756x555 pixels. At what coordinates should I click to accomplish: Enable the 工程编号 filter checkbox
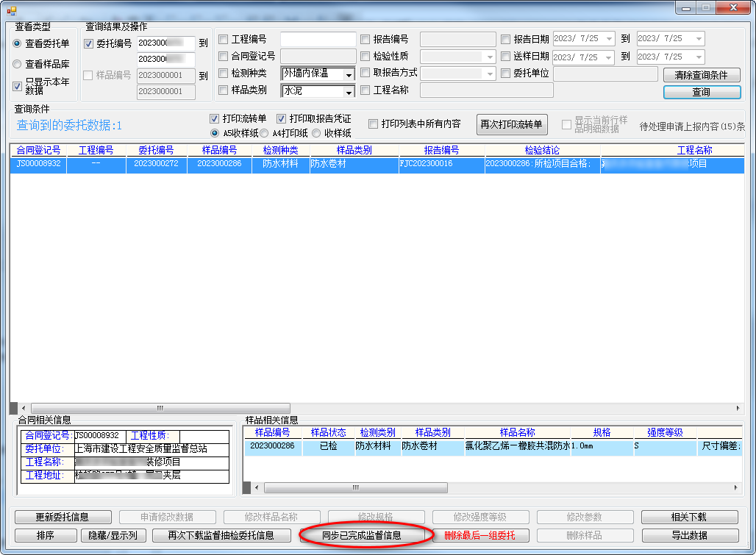pyautogui.click(x=224, y=40)
